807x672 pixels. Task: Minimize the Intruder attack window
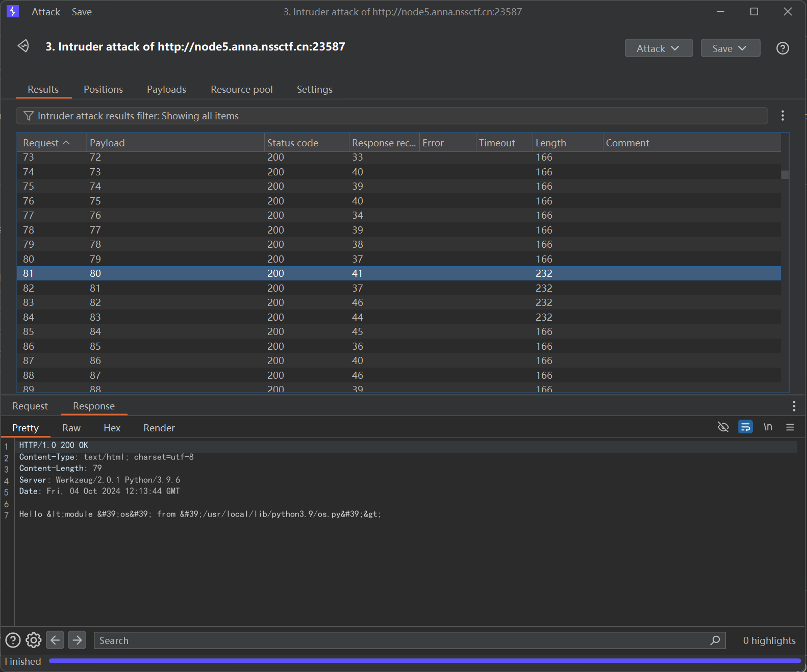[720, 11]
